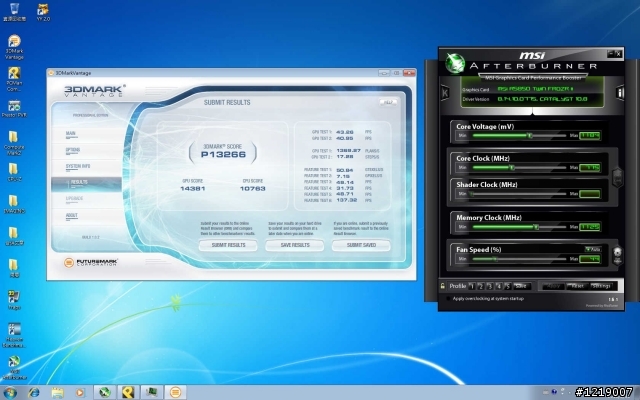
Task: Open Windows Media Player from the taskbar
Action: (x=80, y=393)
